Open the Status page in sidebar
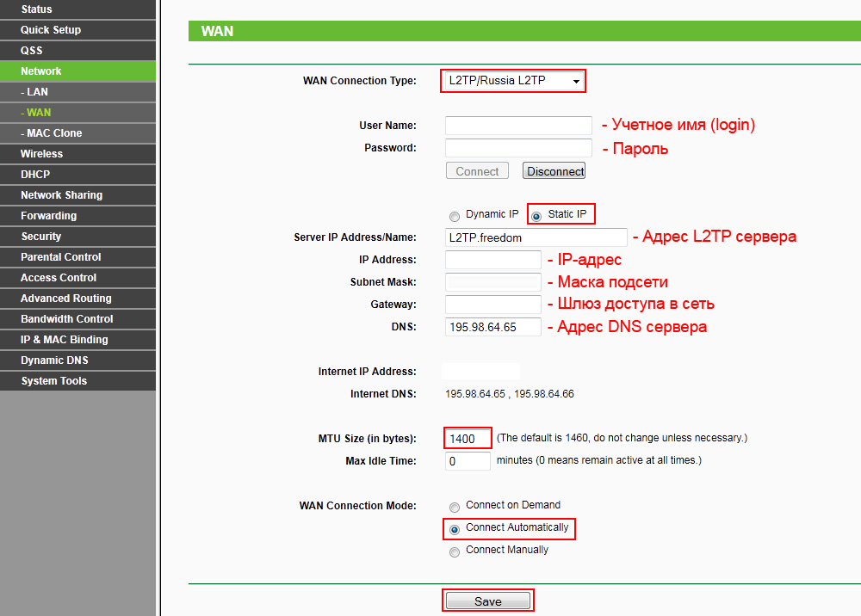The image size is (861, 616). click(78, 9)
